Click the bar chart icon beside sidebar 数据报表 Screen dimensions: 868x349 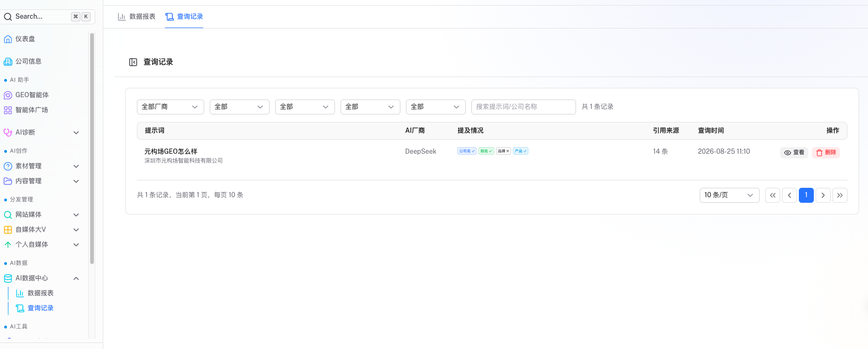click(20, 293)
